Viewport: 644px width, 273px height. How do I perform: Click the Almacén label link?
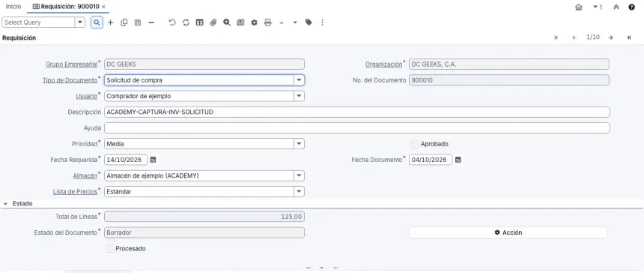click(85, 175)
